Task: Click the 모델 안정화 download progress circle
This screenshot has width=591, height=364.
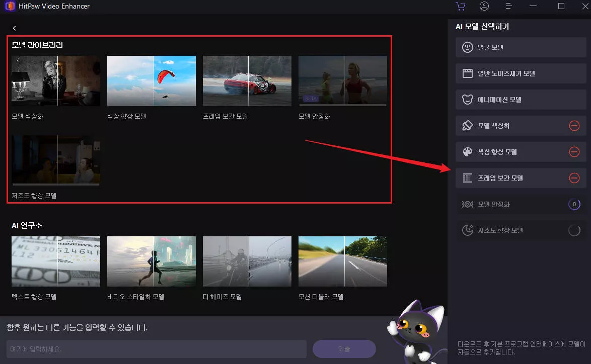Action: tap(574, 204)
